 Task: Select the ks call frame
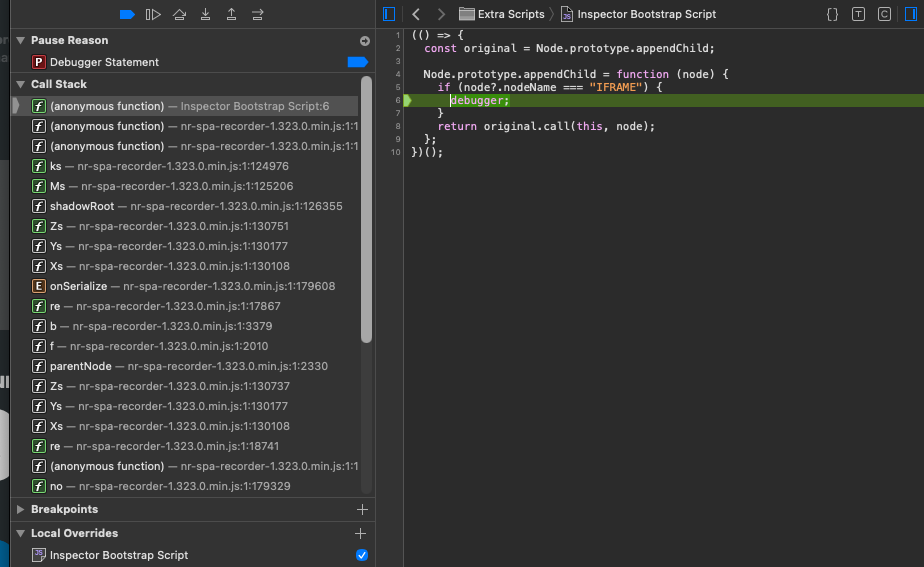click(x=185, y=166)
